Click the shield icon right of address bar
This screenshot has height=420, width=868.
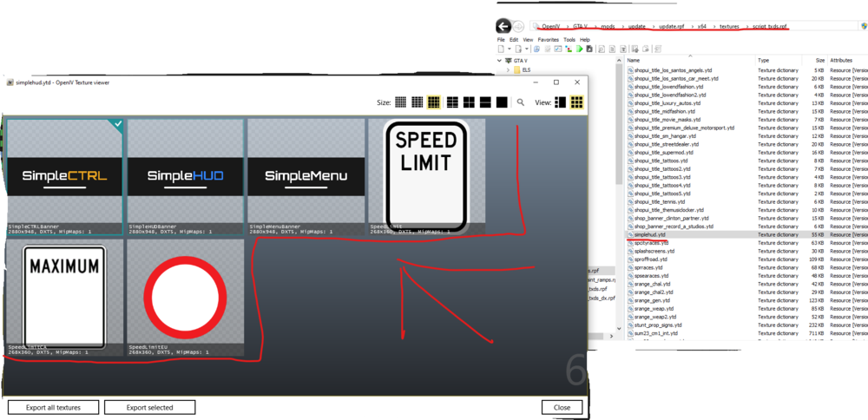point(865,26)
